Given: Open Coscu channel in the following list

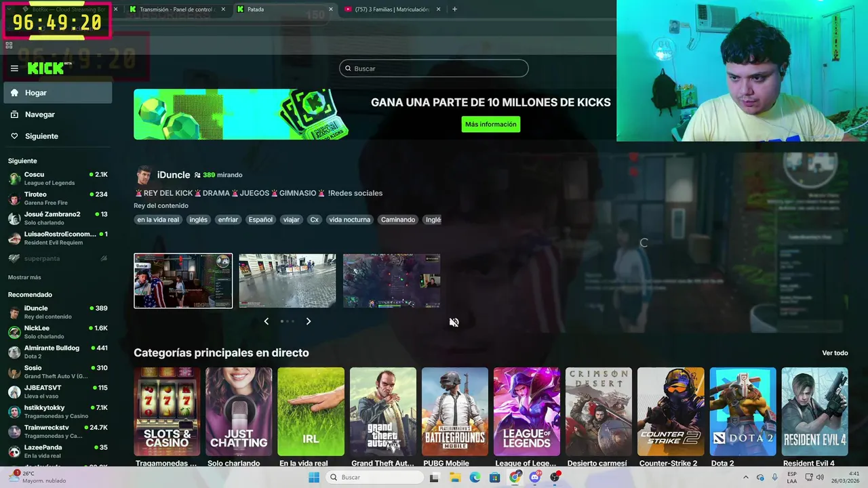Looking at the screenshot, I should point(58,178).
